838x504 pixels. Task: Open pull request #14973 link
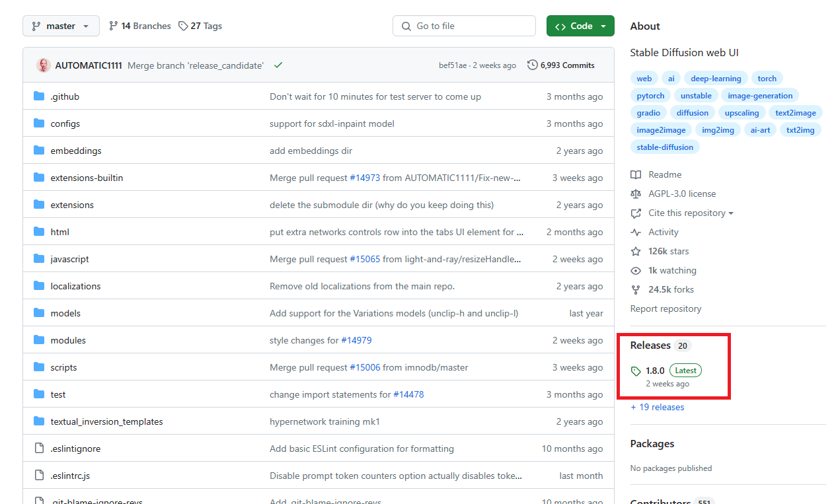[x=365, y=178]
